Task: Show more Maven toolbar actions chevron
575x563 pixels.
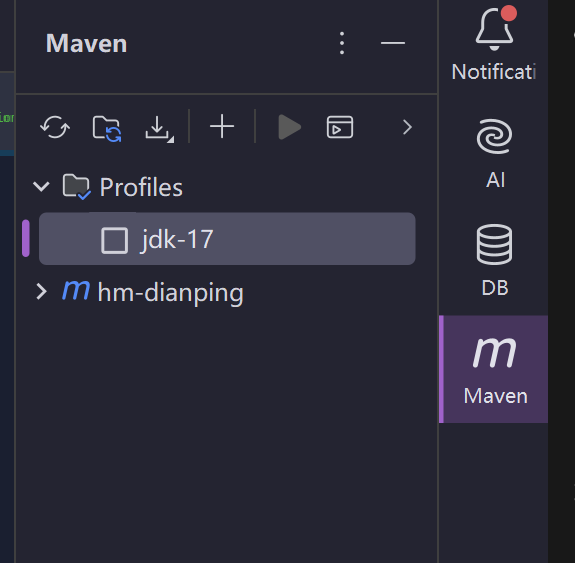Action: click(x=407, y=127)
